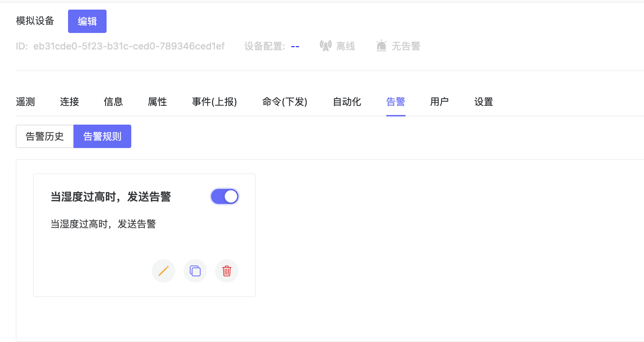This screenshot has height=342, width=644.
Task: Switch to the 自动化 tab
Action: (x=347, y=102)
